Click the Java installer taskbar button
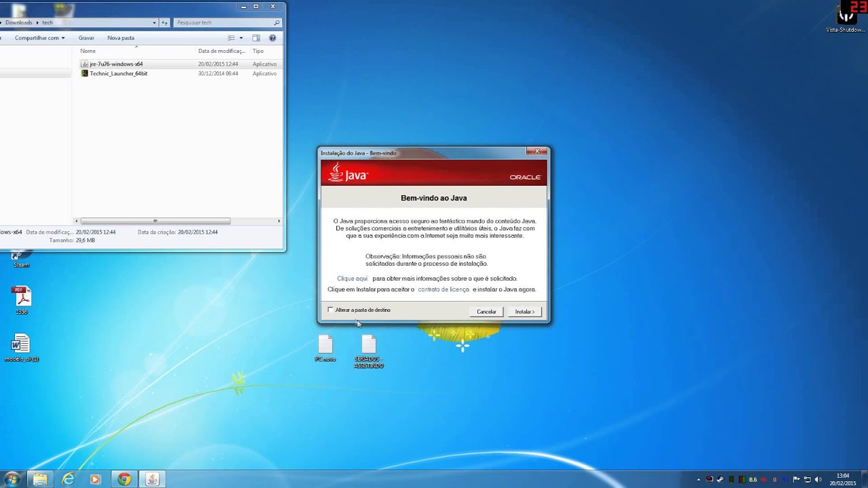 (x=153, y=479)
